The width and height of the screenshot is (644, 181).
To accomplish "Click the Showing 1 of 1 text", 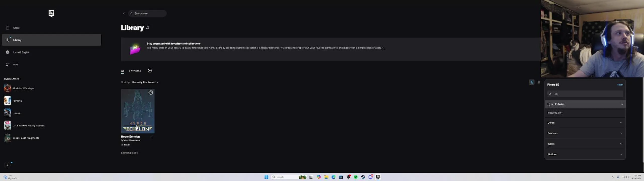I will coord(129,153).
